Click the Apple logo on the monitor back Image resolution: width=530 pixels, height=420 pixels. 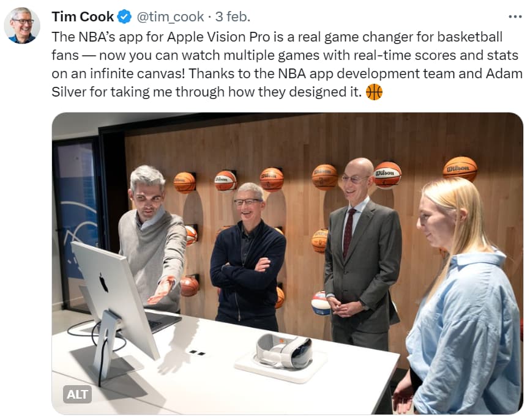[103, 282]
